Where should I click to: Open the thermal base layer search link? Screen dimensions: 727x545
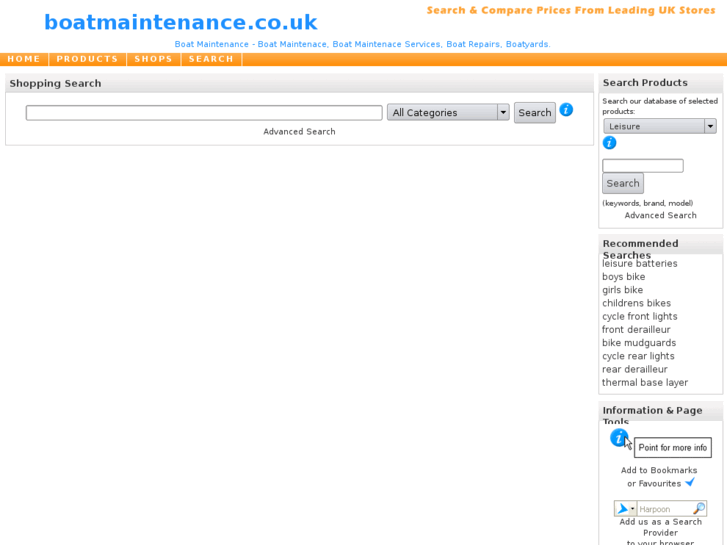coord(644,383)
